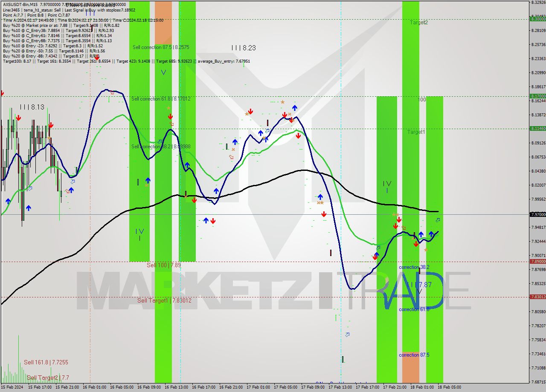Screen dimensions: 546x392
Task: Click the 16 Feb 09:00 time label
Action: pyautogui.click(x=149, y=387)
